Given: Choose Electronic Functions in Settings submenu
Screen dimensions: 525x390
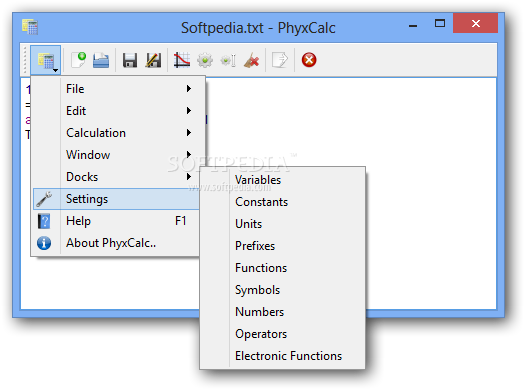Looking at the screenshot, I should point(282,356).
